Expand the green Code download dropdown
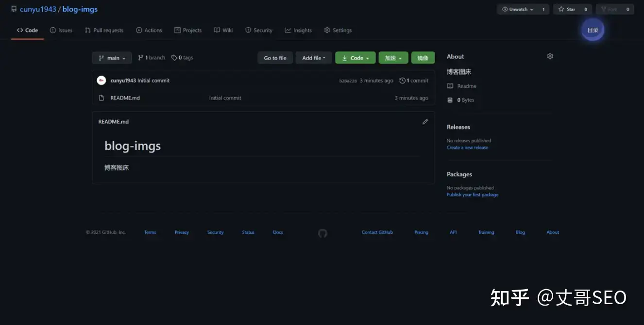The image size is (644, 325). point(355,58)
